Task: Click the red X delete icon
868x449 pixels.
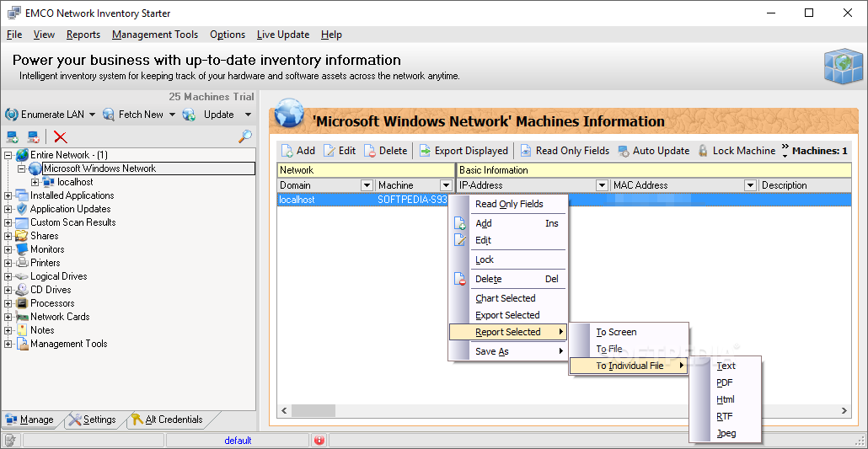Action: [x=61, y=136]
